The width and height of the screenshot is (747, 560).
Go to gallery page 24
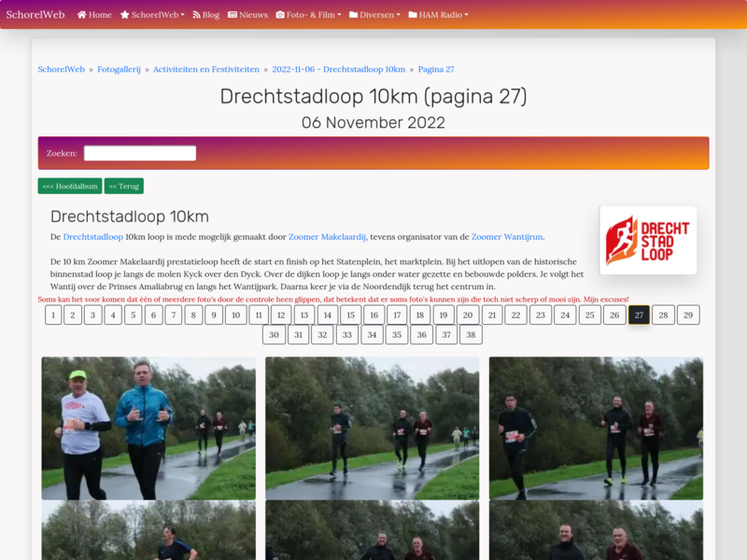point(565,315)
